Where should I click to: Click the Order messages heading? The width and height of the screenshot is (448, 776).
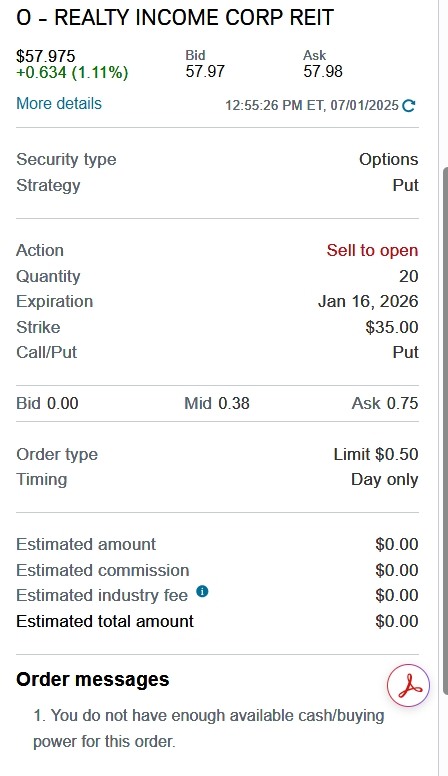point(93,679)
